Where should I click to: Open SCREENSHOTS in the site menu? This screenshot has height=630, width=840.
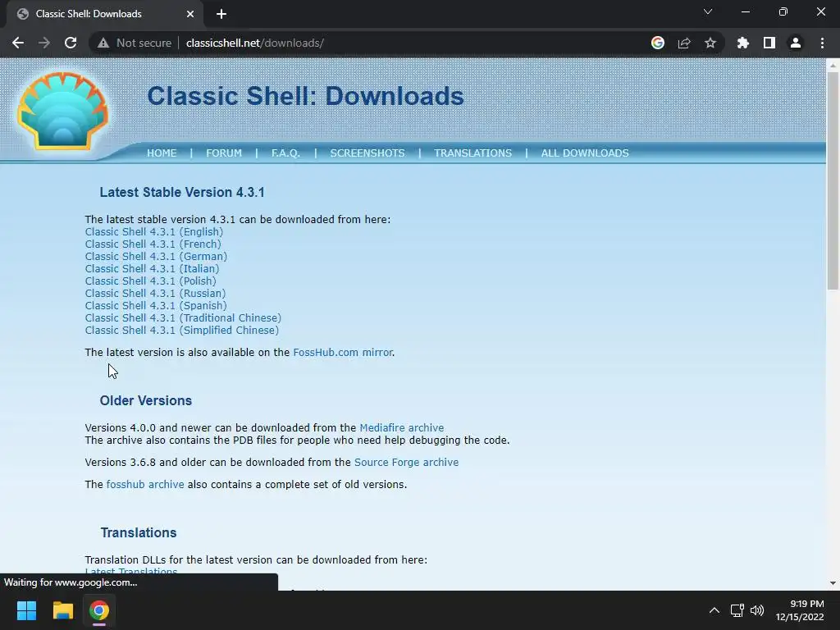367,153
